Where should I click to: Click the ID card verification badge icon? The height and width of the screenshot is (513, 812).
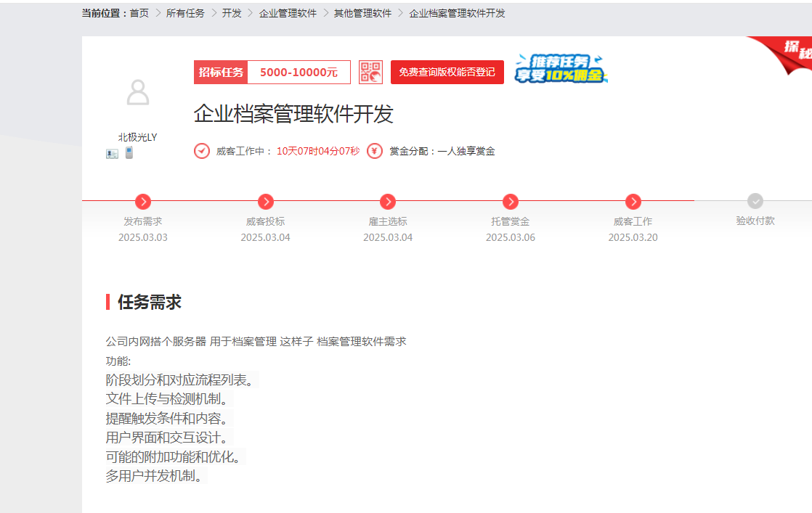pos(112,153)
